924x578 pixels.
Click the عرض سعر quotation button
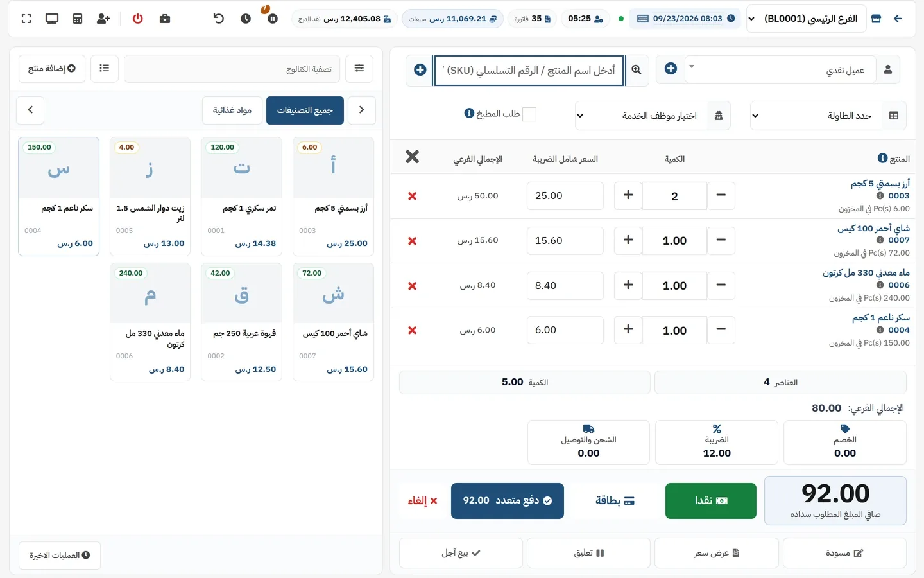point(717,553)
